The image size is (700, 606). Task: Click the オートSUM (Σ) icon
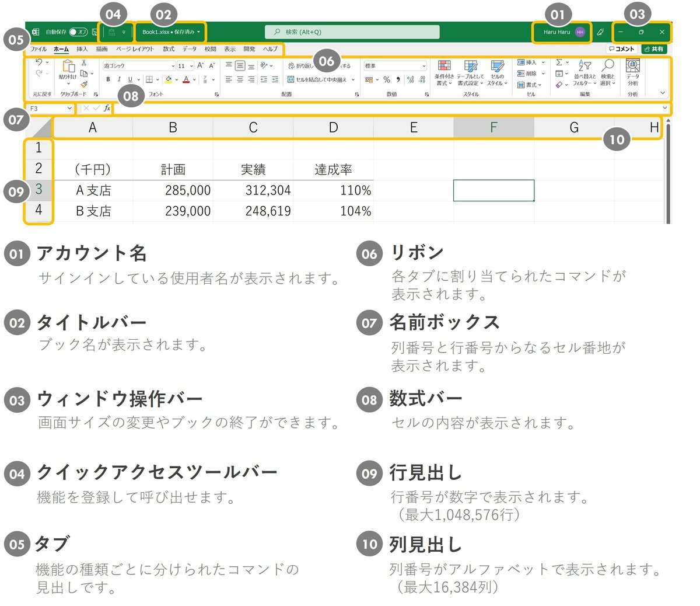pyautogui.click(x=558, y=62)
